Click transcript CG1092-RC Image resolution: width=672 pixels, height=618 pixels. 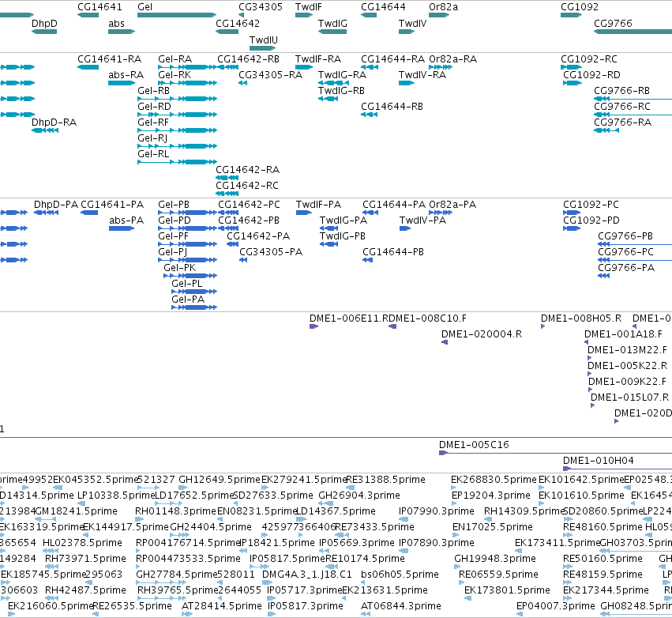click(x=589, y=58)
